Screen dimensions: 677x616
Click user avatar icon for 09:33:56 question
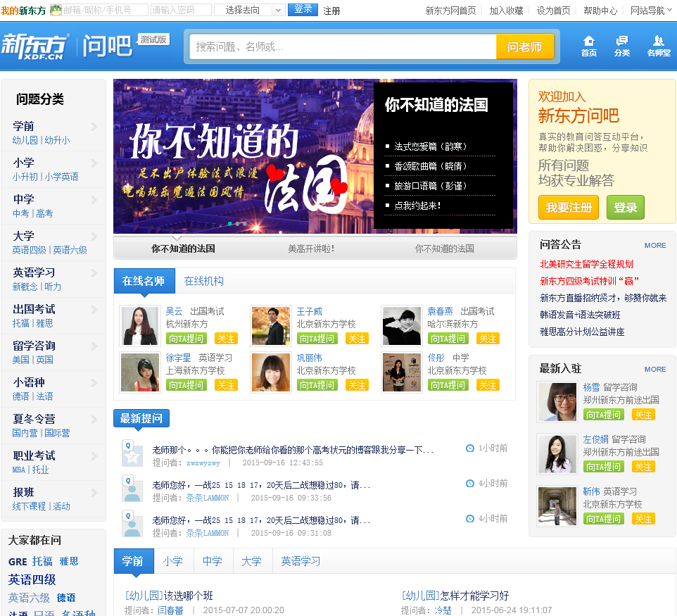click(x=132, y=489)
